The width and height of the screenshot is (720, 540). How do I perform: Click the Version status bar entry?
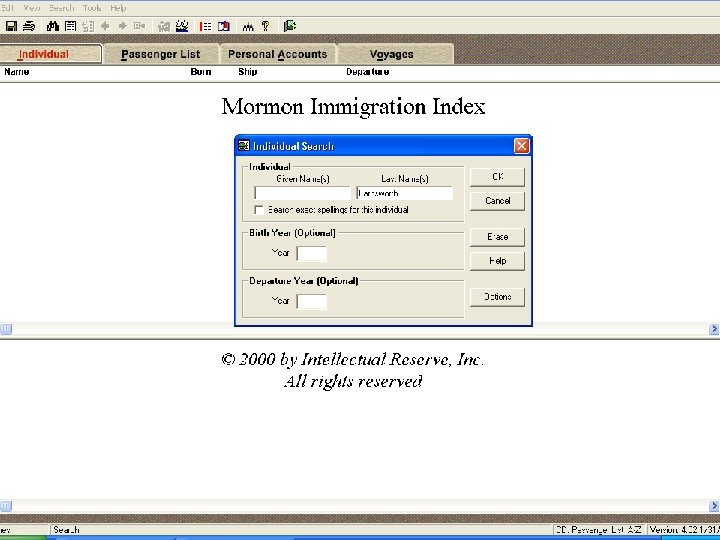pyautogui.click(x=683, y=530)
